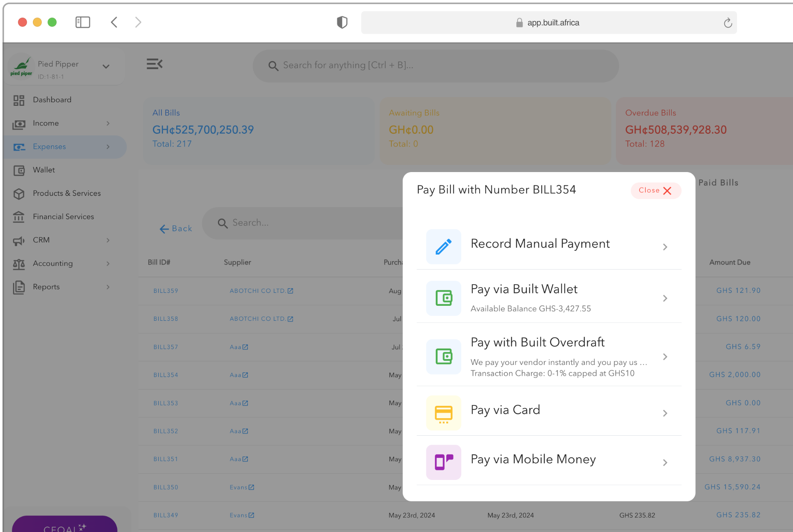Screen dimensions: 793x532
Task: Switch to the Paid Bills tab
Action: pos(718,182)
